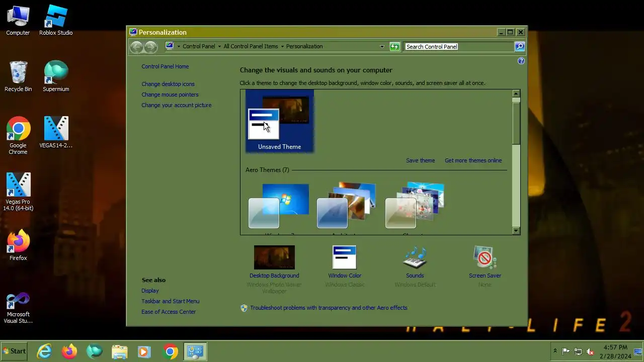Select the Microsoft Visual Studio desktop shortcut
Screen dimensions: 644x362
pyautogui.click(x=18, y=308)
